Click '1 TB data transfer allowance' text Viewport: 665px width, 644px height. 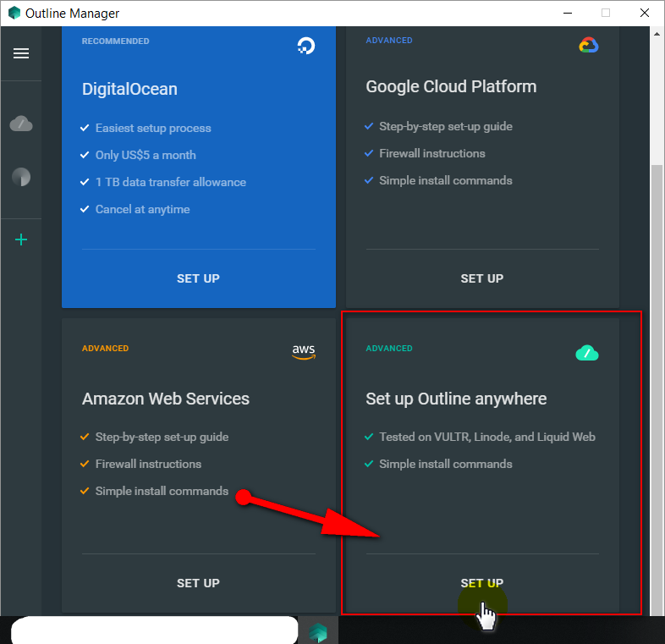(x=171, y=183)
